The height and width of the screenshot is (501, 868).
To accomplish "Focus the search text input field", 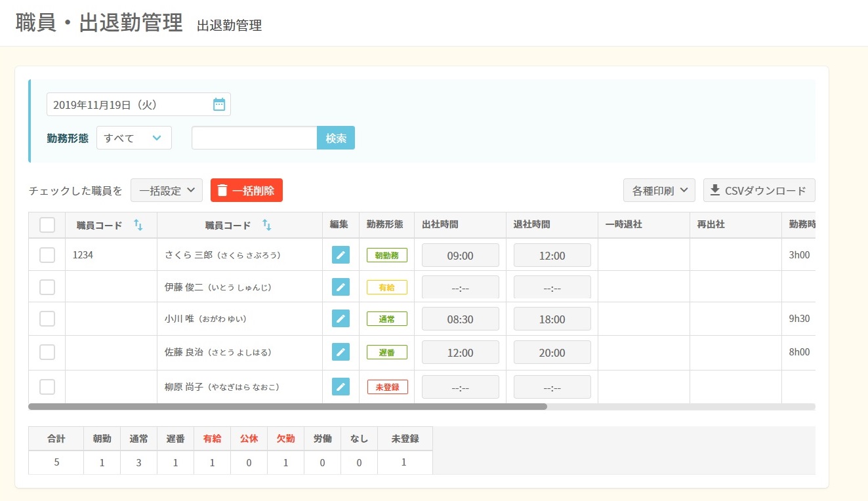I will click(255, 138).
